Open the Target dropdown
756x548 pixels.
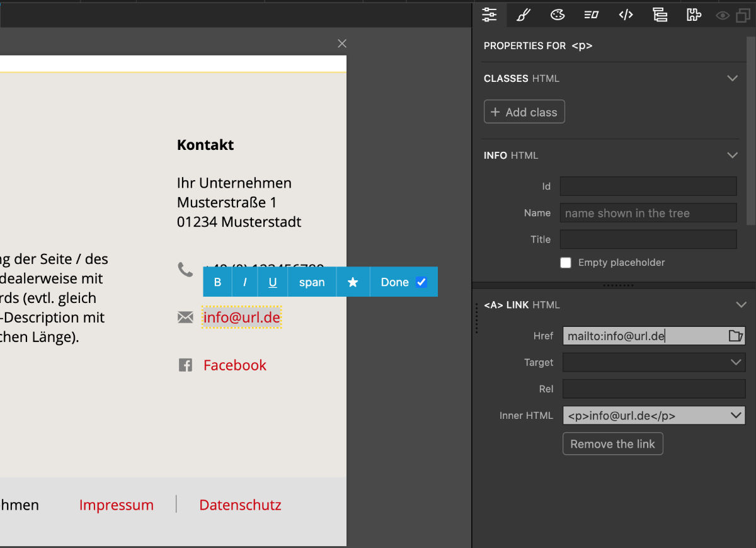pos(653,362)
